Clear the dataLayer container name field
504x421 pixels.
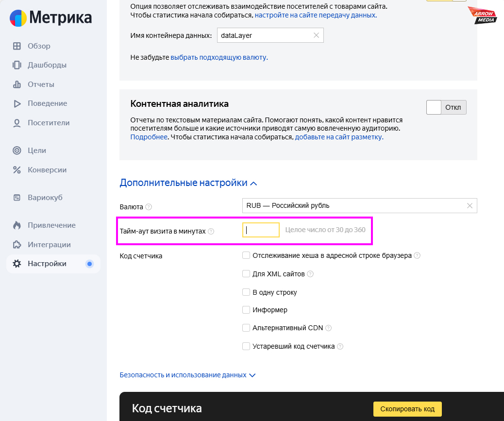tap(316, 35)
